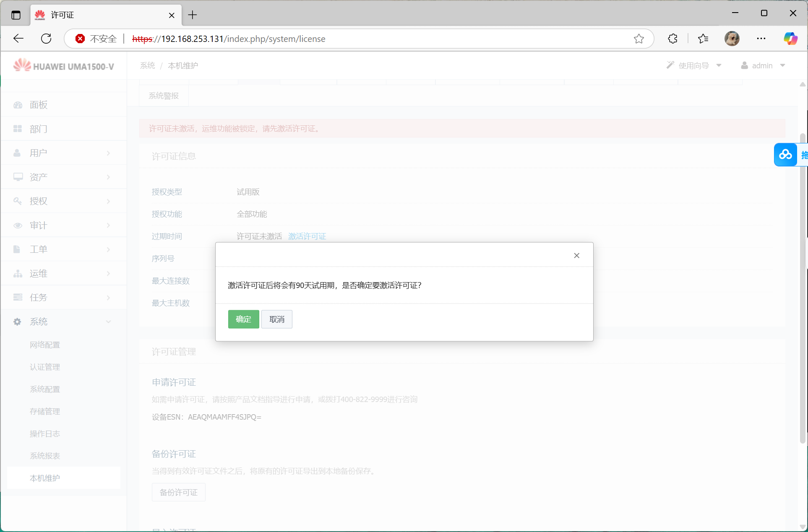The width and height of the screenshot is (808, 532).
Task: Click the 授权 key icon in sidebar
Action: click(18, 201)
